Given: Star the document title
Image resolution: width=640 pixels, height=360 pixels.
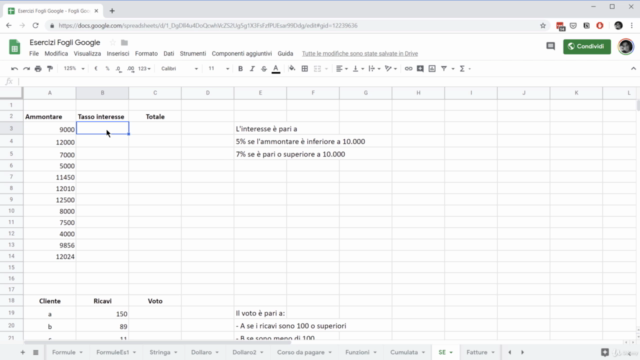Looking at the screenshot, I should click(113, 42).
